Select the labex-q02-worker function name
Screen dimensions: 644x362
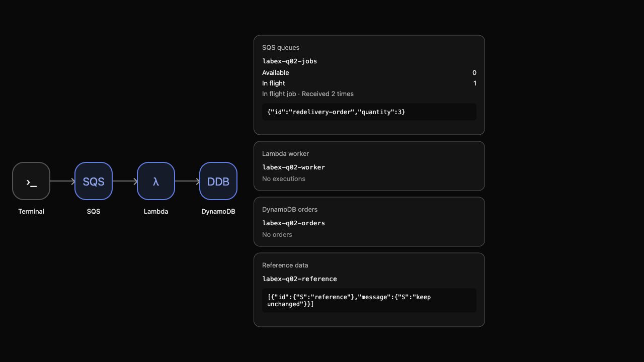click(294, 167)
